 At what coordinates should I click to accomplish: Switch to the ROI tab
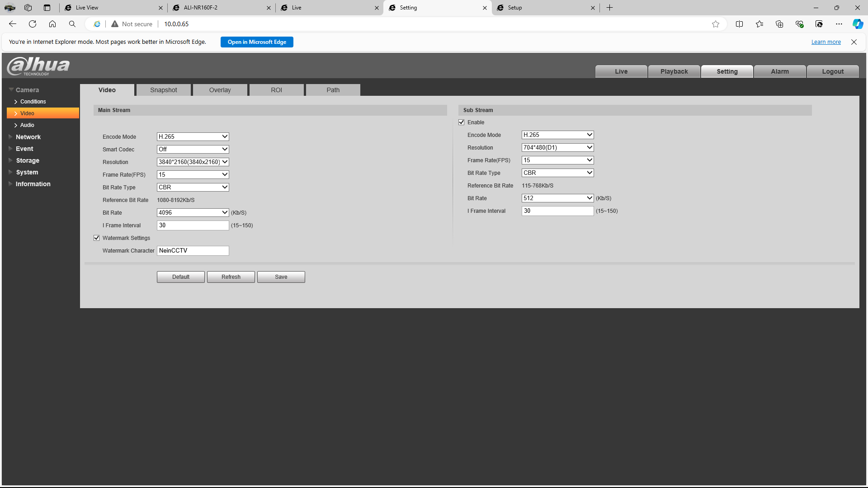pyautogui.click(x=277, y=90)
